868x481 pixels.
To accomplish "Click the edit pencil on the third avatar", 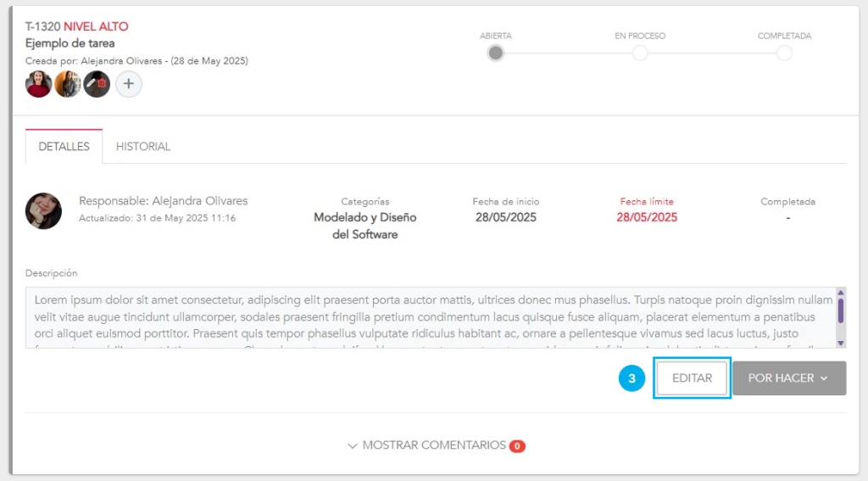I will point(90,83).
